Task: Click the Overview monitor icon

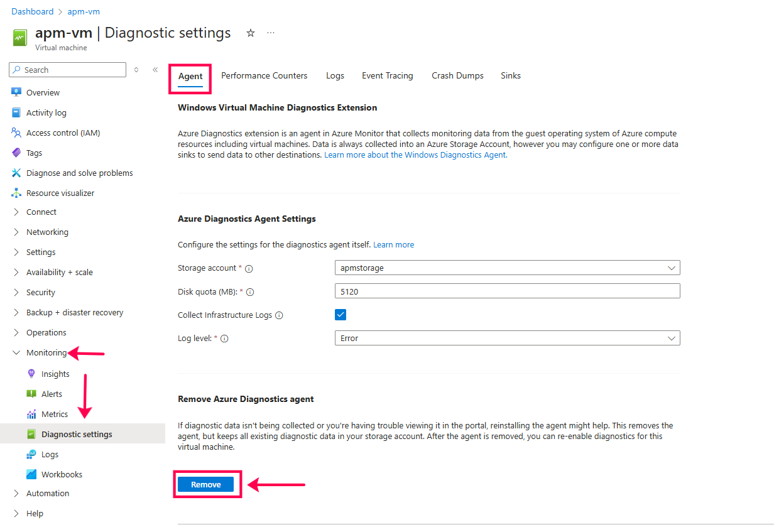Action: pyautogui.click(x=16, y=92)
